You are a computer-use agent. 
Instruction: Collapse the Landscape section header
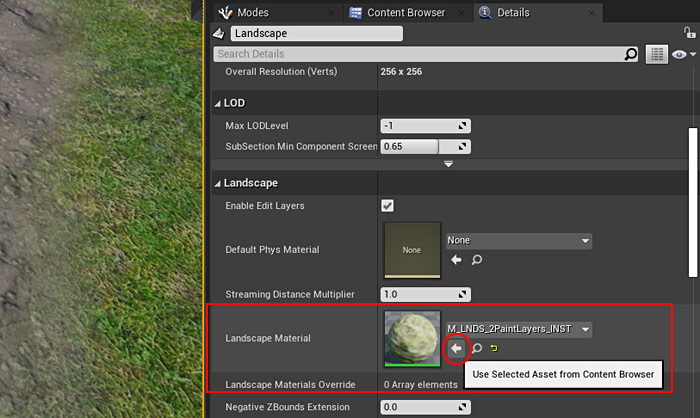tap(217, 184)
